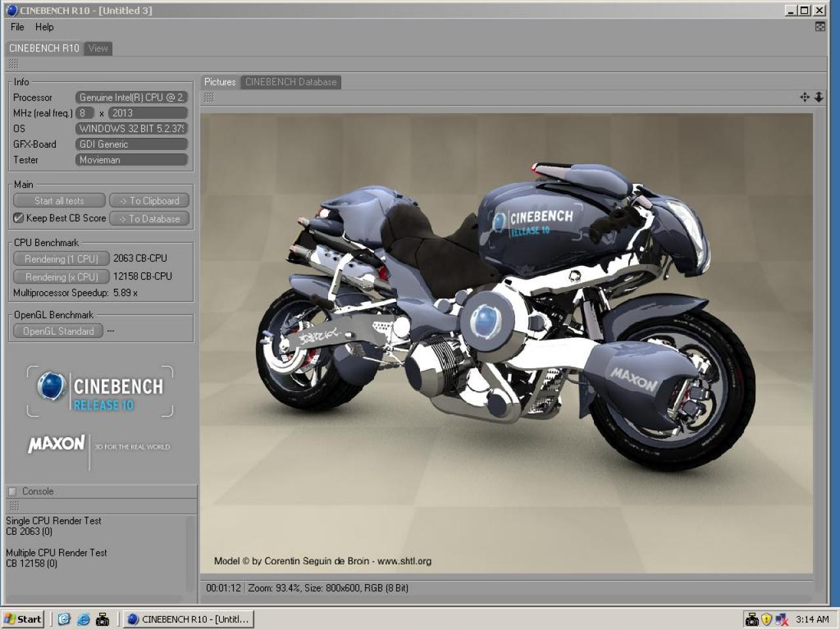
Task: Click the Processor name field
Action: (131, 97)
